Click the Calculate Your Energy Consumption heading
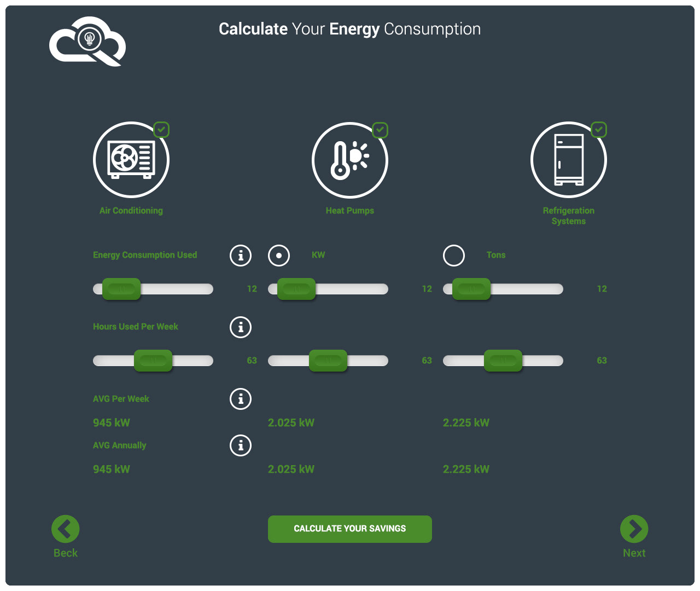 pyautogui.click(x=350, y=29)
